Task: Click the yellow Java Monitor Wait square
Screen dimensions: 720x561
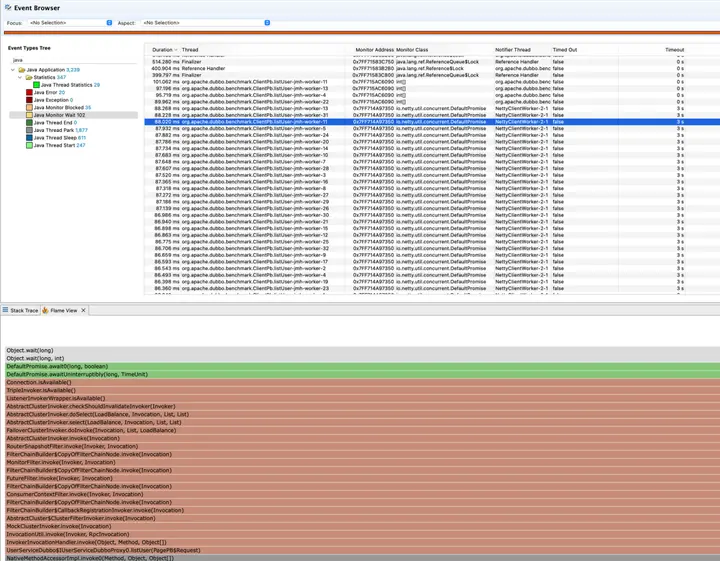Action: tap(29, 115)
